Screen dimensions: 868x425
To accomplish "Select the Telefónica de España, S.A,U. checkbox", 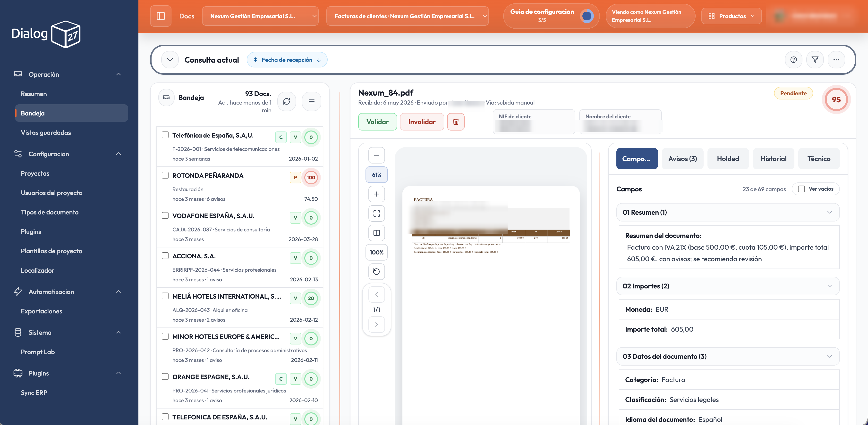I will point(165,135).
